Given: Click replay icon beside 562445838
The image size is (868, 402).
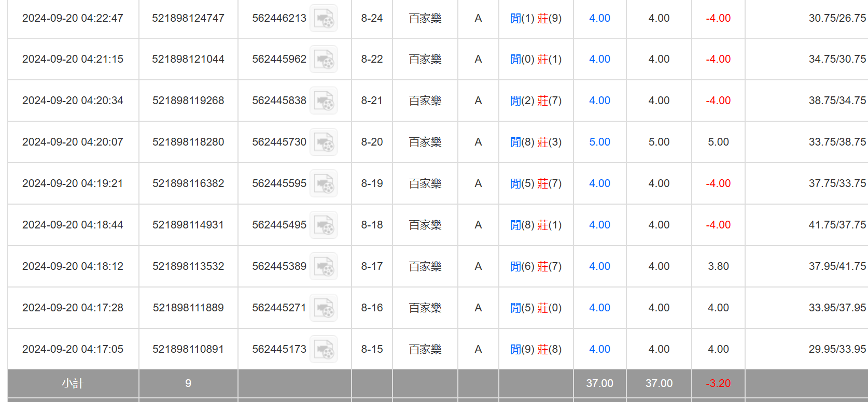Looking at the screenshot, I should click(324, 101).
